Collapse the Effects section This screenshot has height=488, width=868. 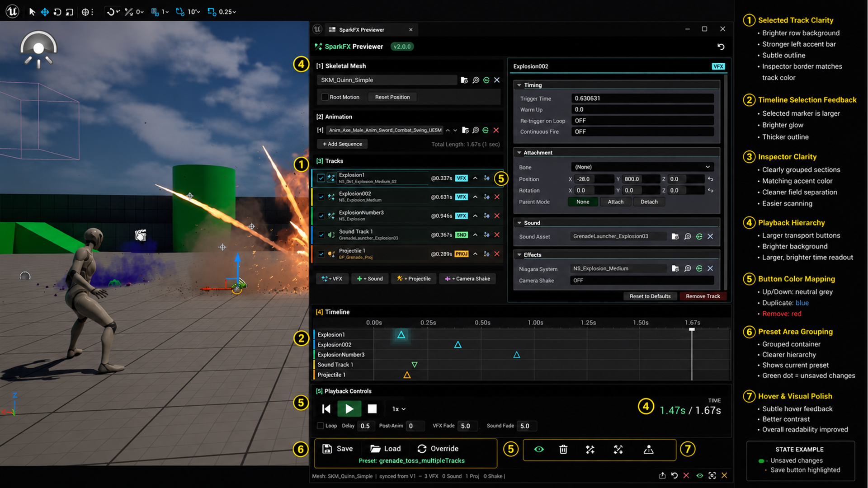tap(519, 255)
